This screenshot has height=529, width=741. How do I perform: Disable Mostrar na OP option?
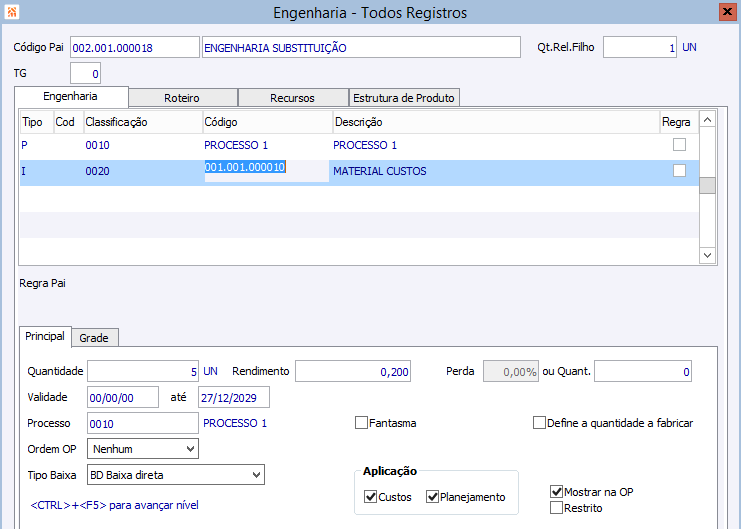pos(557,492)
